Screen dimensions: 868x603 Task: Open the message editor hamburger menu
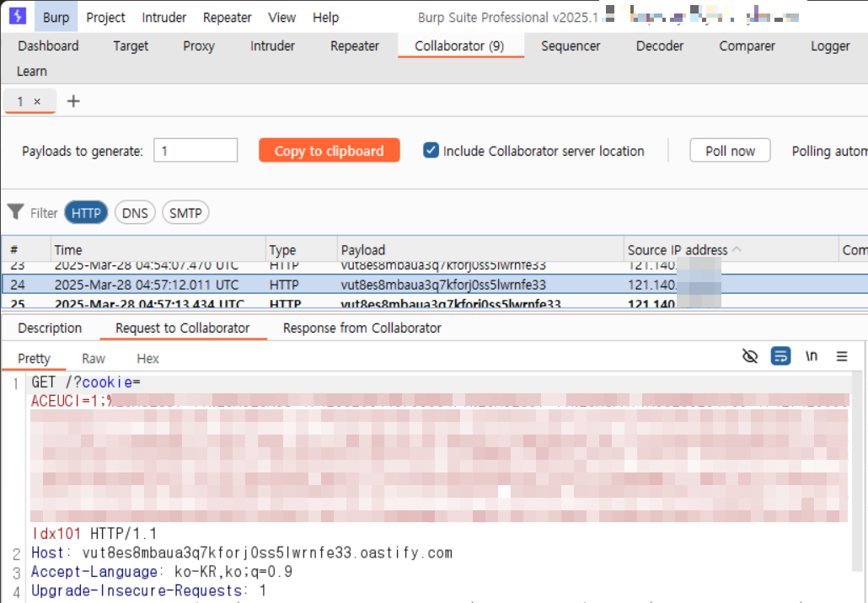pyautogui.click(x=841, y=356)
